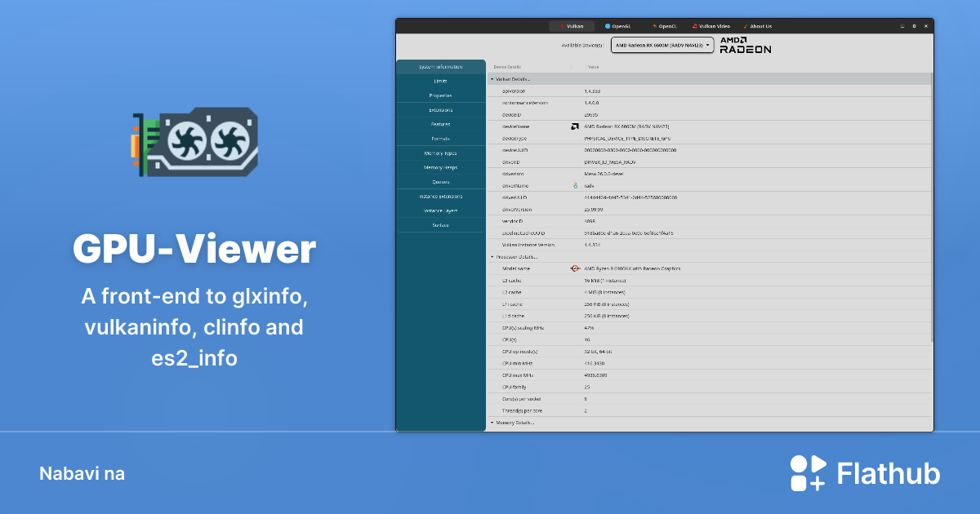Select Instance Extensions in the sidebar

click(x=441, y=197)
